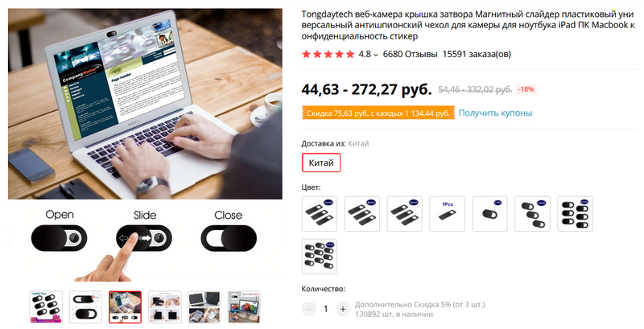The height and width of the screenshot is (329, 644).
Task: View the fourth thumbnail with installation steps
Action: (165, 307)
